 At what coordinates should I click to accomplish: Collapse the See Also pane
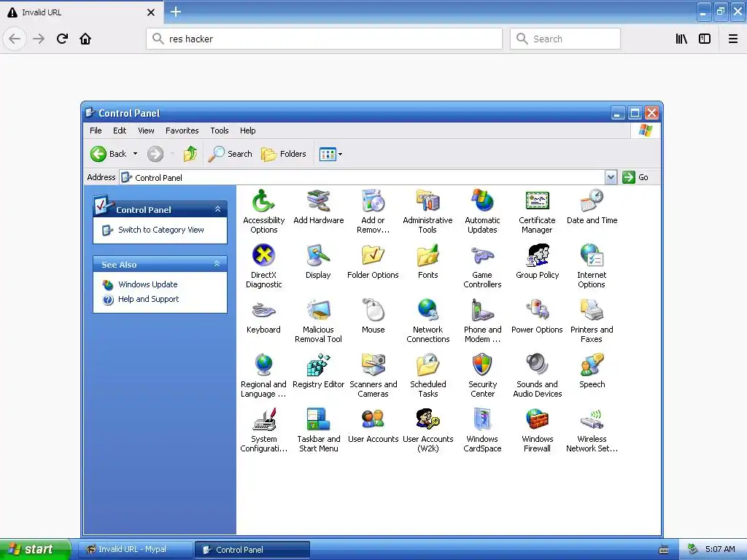(x=217, y=264)
